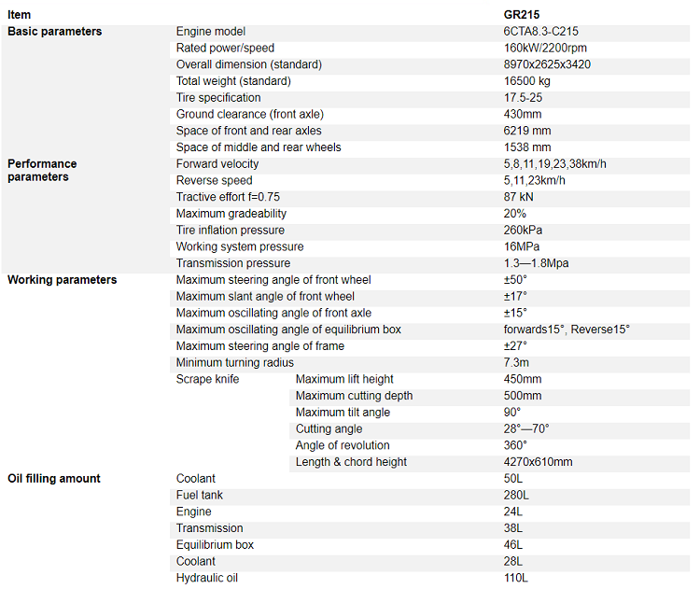Select the Forward velocity speed values
Viewport: 700px width, 589px height.
pyautogui.click(x=555, y=164)
